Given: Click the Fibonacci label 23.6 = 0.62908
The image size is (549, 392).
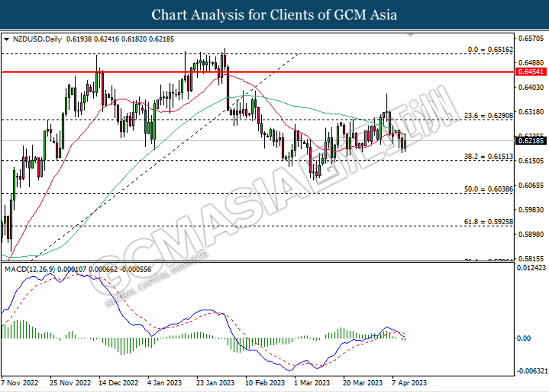Looking at the screenshot, I should 489,116.
